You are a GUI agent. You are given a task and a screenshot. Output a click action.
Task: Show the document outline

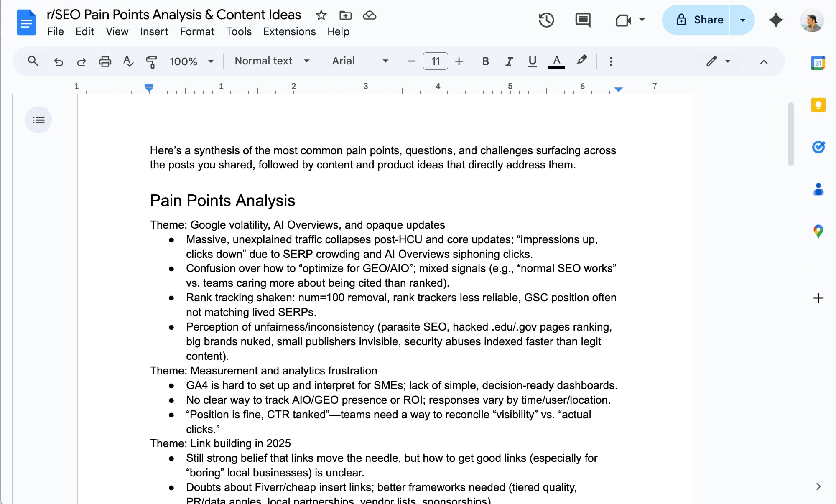[x=38, y=120]
